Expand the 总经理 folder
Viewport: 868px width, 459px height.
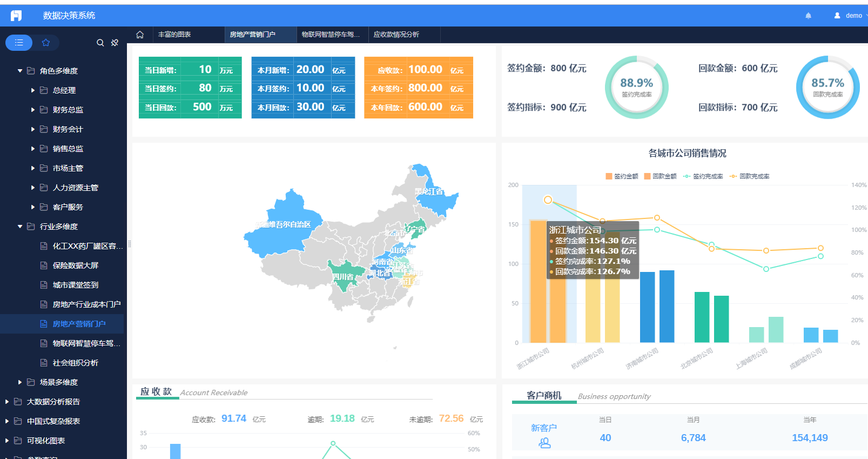pyautogui.click(x=33, y=90)
